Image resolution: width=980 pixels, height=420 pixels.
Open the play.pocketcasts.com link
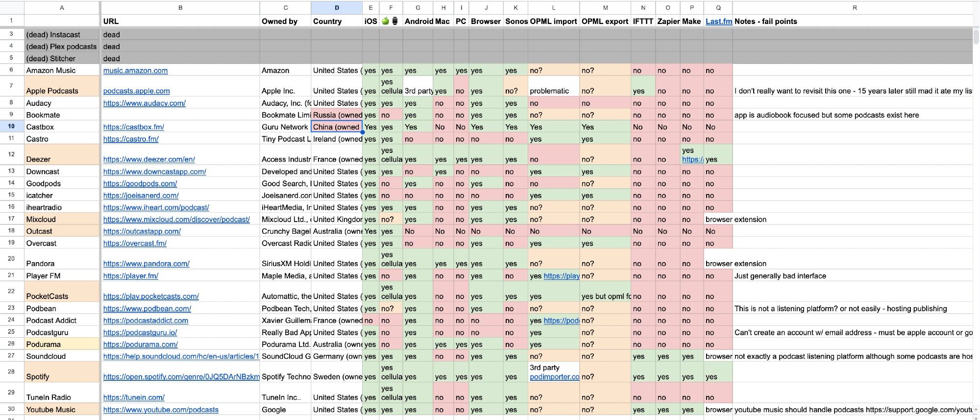(151, 296)
